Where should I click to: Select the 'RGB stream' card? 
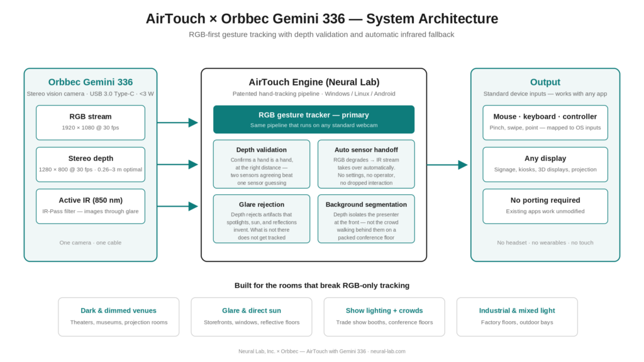91,123
